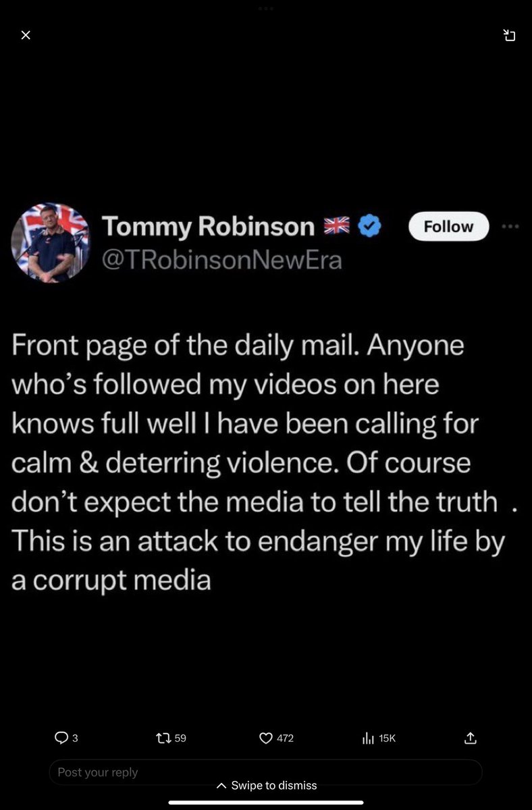Tap the reply speech bubble icon
This screenshot has height=810, width=532.
click(x=61, y=738)
